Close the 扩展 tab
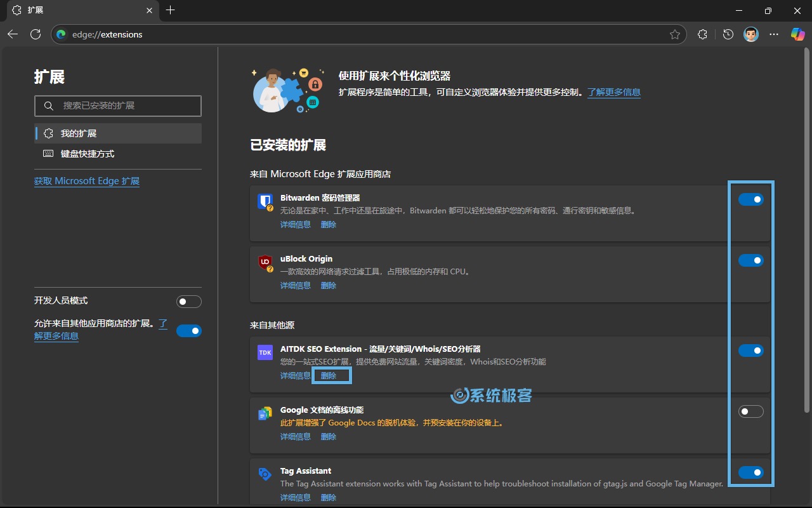 pos(150,11)
